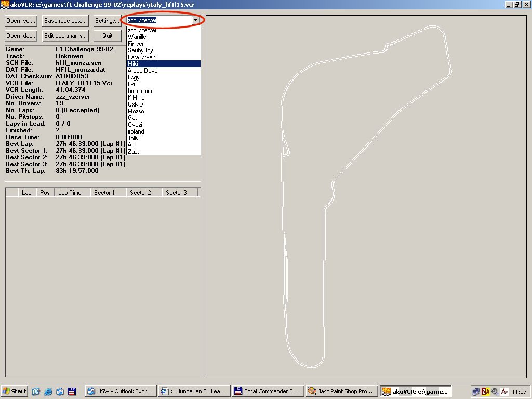Choose Gat from the driver list

[164, 118]
